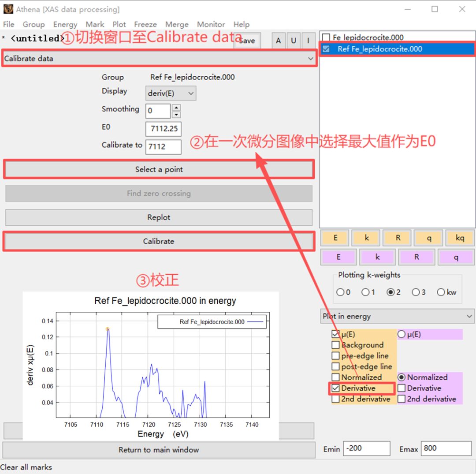Viewport: 476px width, 474px height.
Task: Click the orange kq plot button
Action: (460, 238)
